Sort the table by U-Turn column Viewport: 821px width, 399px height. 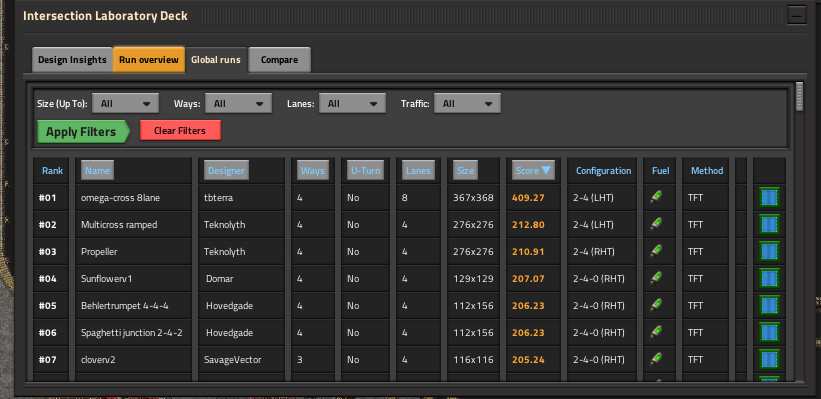(365, 171)
